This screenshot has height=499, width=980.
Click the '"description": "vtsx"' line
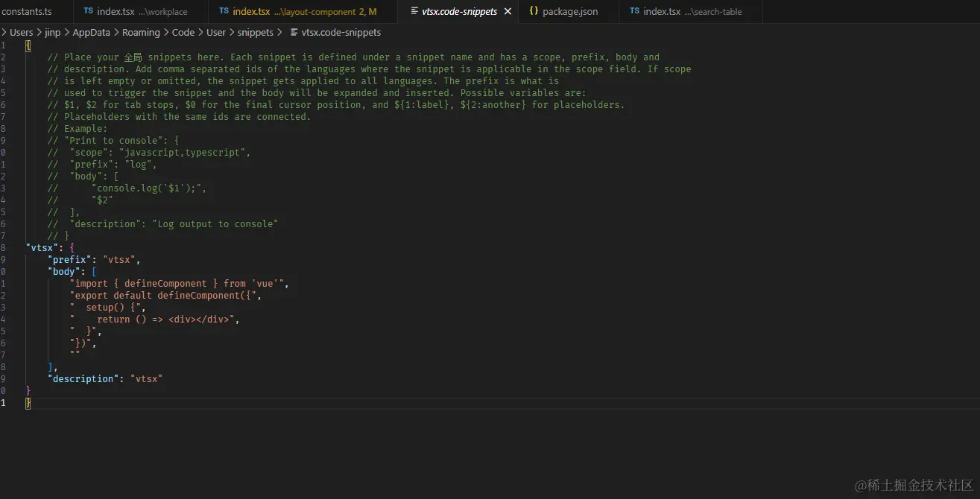(x=105, y=379)
